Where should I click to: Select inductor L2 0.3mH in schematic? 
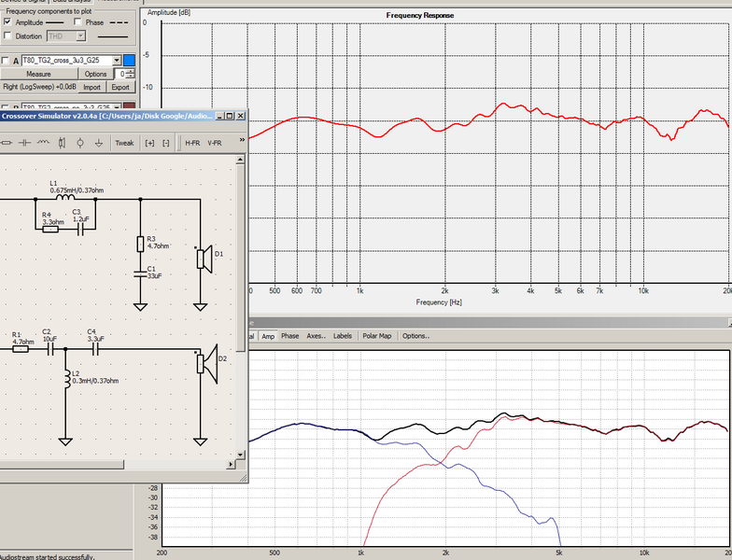(66, 379)
